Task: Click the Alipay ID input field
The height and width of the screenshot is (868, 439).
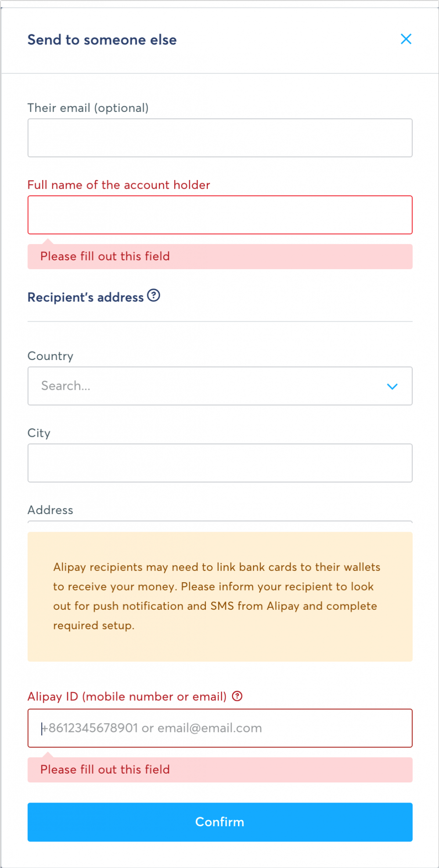Action: 219,728
